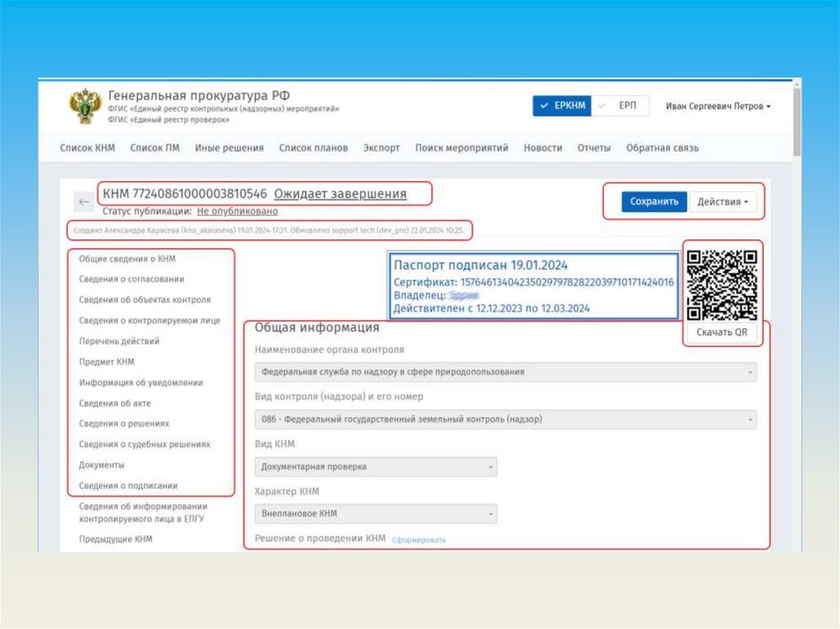Go to Сведения о согласовании section

132,279
